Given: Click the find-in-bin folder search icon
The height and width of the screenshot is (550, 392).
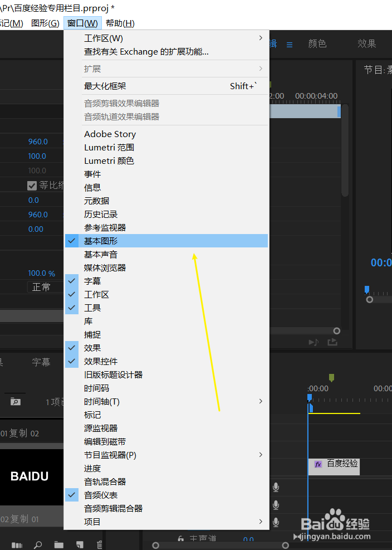Looking at the screenshot, I should [16, 402].
